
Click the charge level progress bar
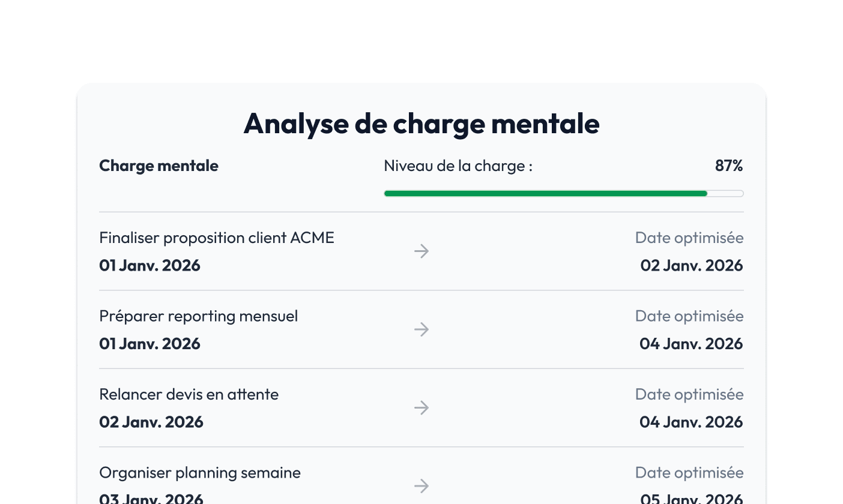coord(563,193)
